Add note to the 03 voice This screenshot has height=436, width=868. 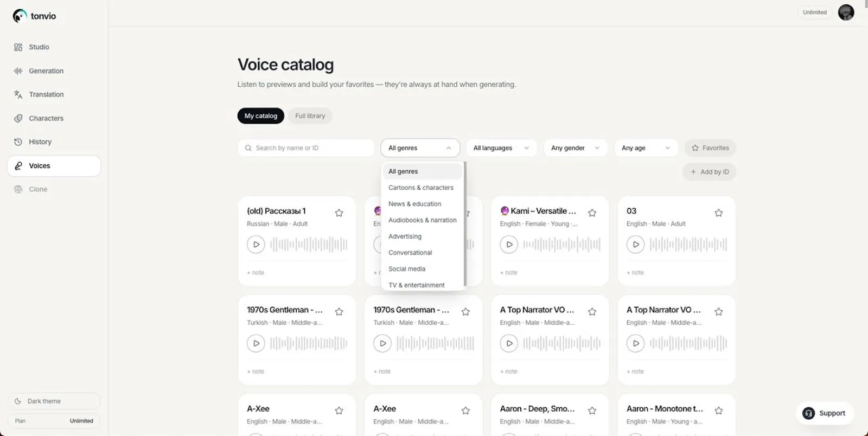tap(635, 273)
